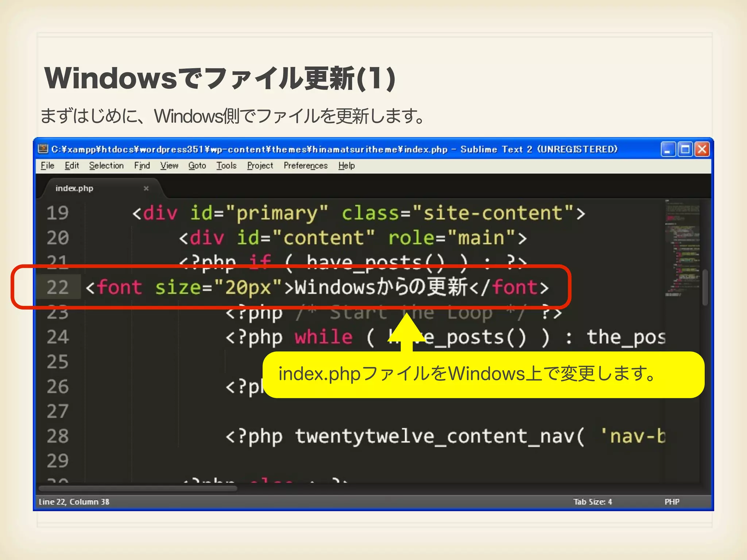Open the Tools menu
The width and height of the screenshot is (747, 560).
[227, 166]
